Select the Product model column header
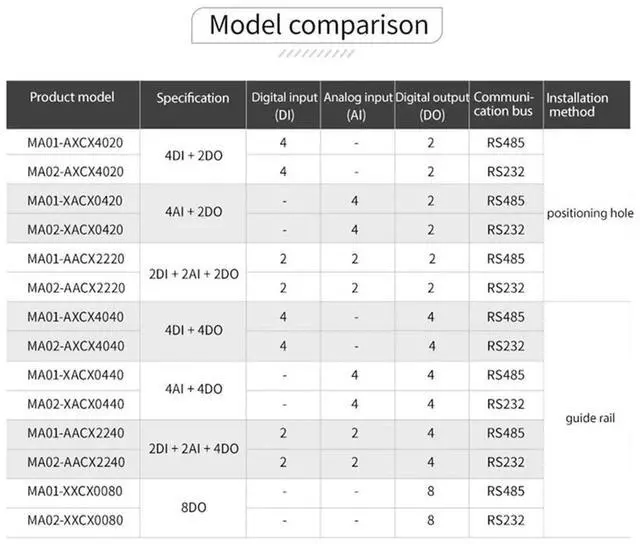Viewport: 640px width, 544px height. (x=72, y=97)
